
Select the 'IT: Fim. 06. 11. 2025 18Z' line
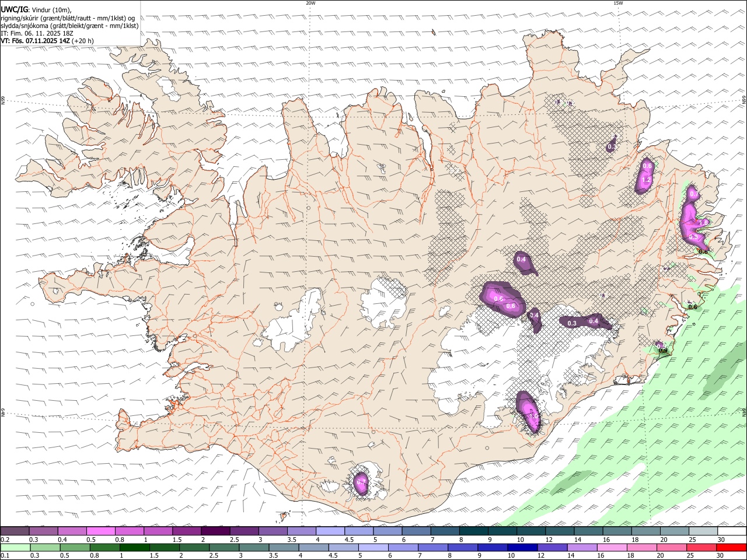click(36, 33)
